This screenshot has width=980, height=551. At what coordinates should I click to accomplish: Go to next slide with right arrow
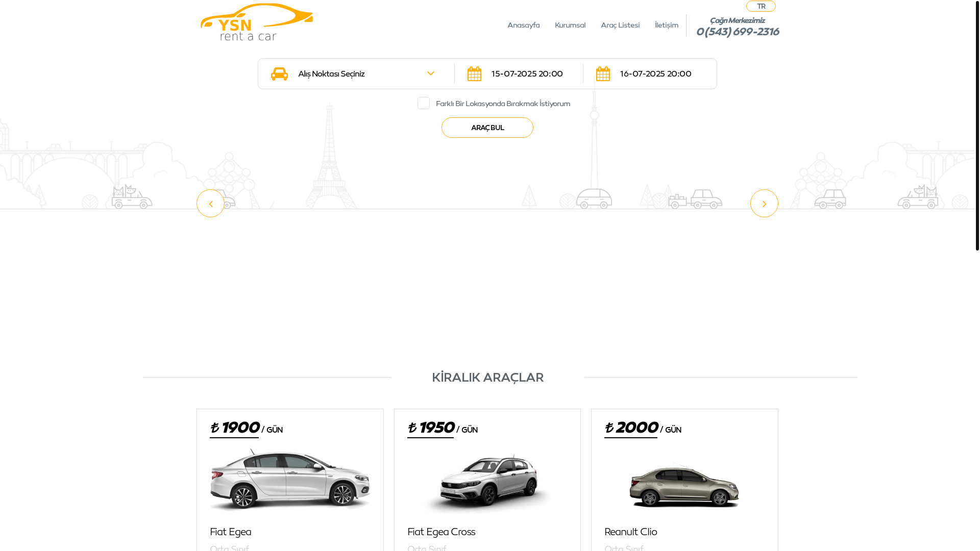764,203
